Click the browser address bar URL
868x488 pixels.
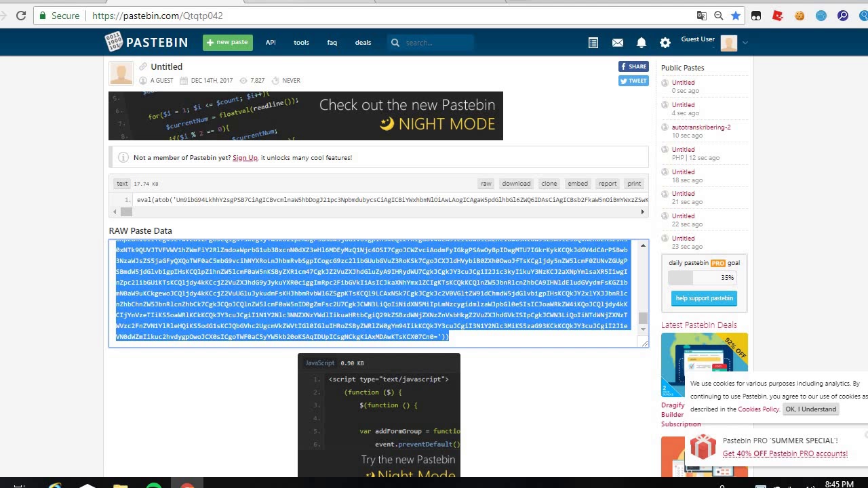click(x=157, y=16)
